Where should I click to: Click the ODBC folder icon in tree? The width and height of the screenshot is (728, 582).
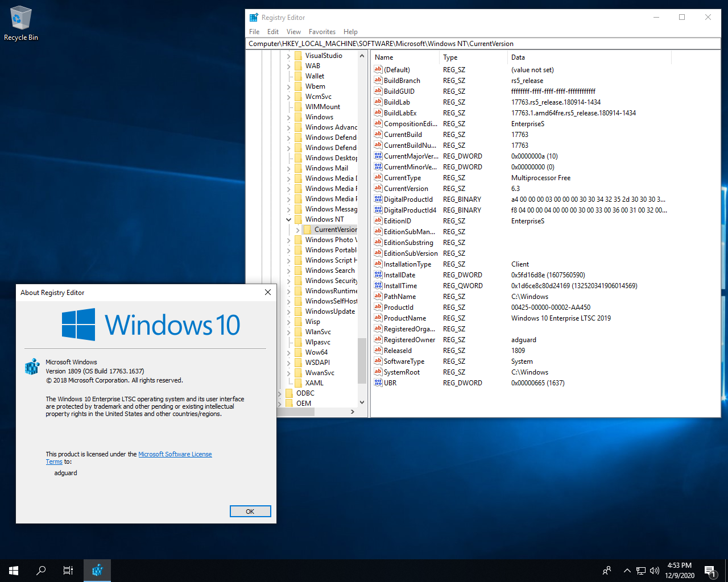click(x=289, y=393)
